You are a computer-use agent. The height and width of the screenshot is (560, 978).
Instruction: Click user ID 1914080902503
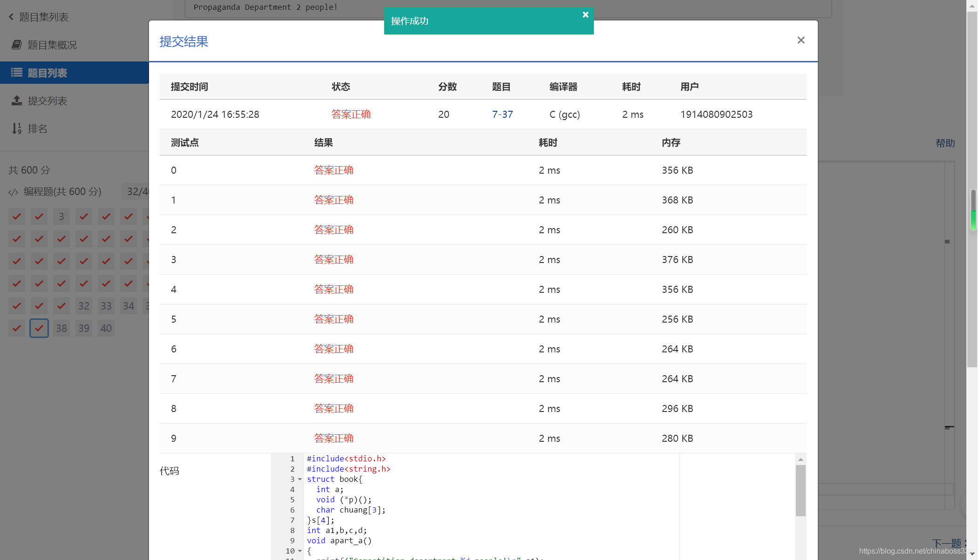pos(716,115)
